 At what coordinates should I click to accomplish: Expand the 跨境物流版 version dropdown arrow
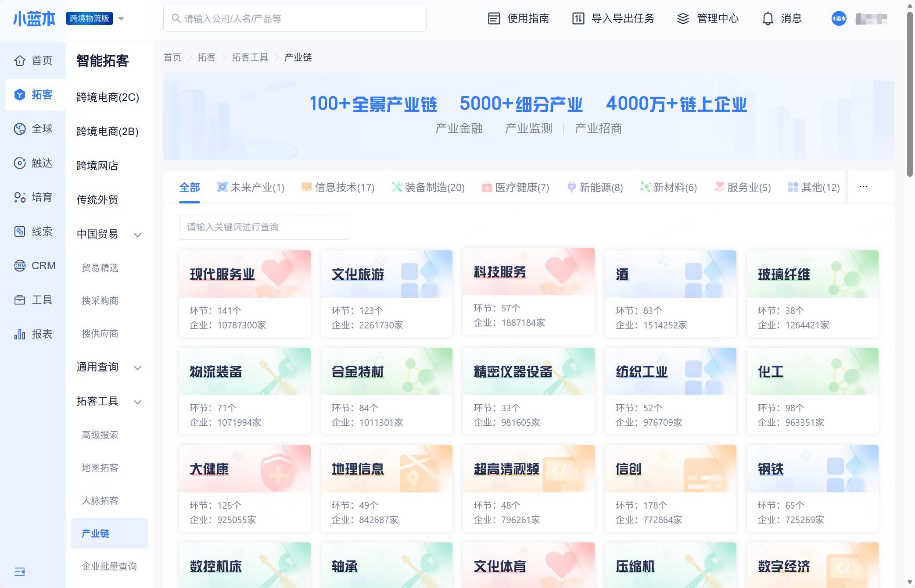122,18
